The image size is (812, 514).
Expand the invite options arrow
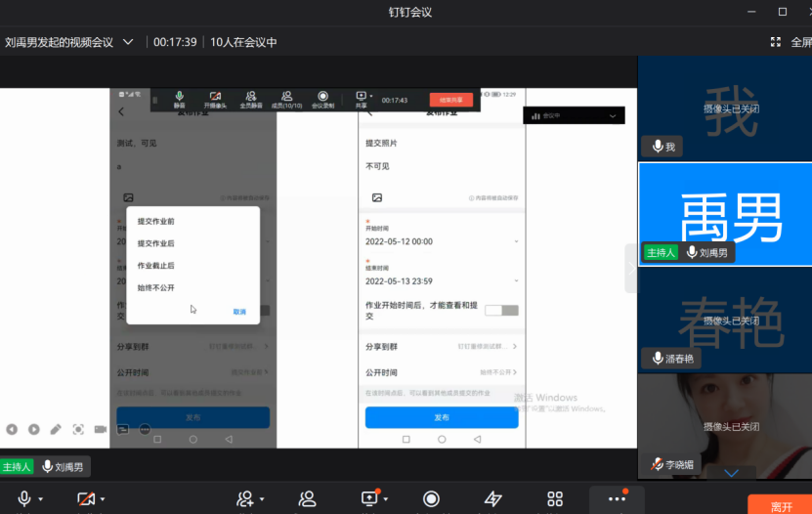coord(262,499)
